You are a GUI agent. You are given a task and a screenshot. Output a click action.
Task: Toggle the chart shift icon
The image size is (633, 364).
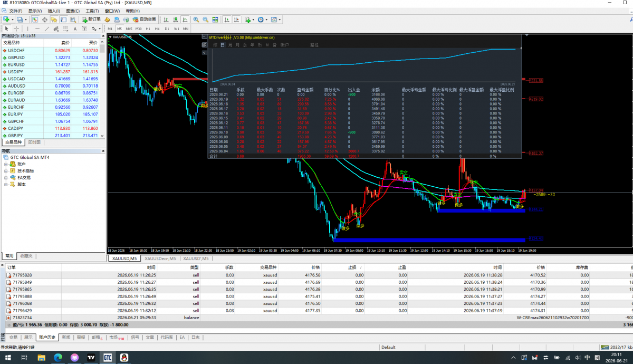pyautogui.click(x=236, y=20)
